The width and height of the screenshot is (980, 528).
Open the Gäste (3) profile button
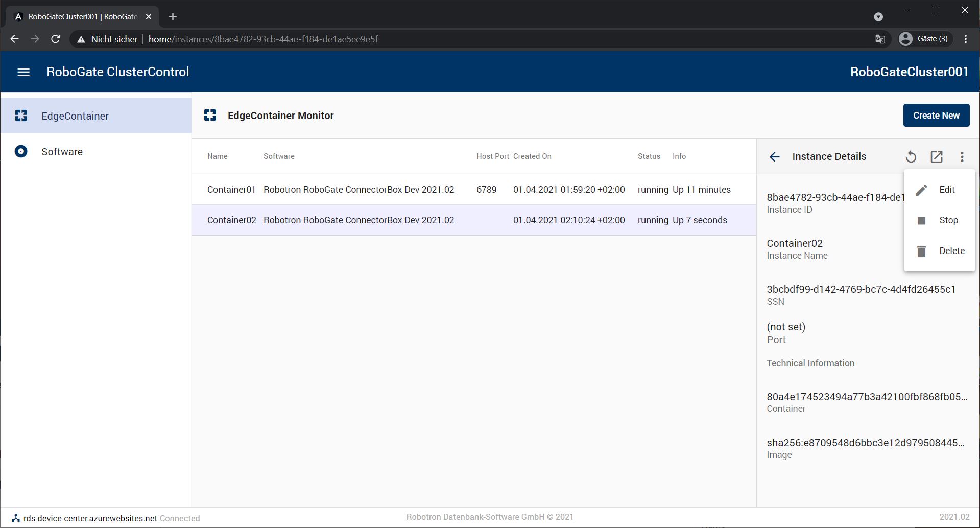(924, 39)
